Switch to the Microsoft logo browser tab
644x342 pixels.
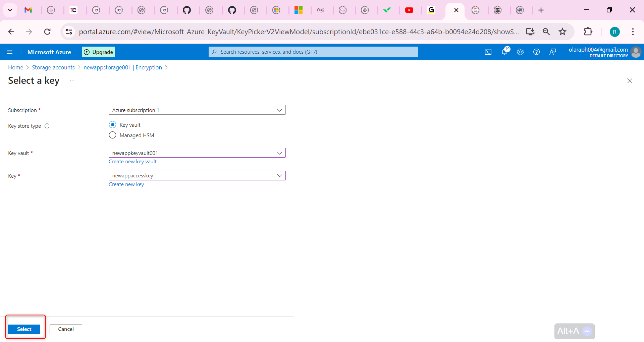(299, 10)
